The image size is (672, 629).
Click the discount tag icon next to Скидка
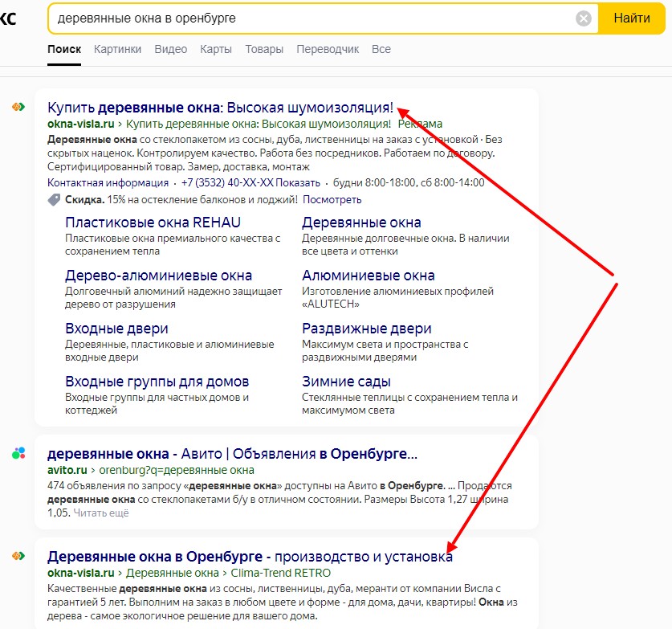54,199
